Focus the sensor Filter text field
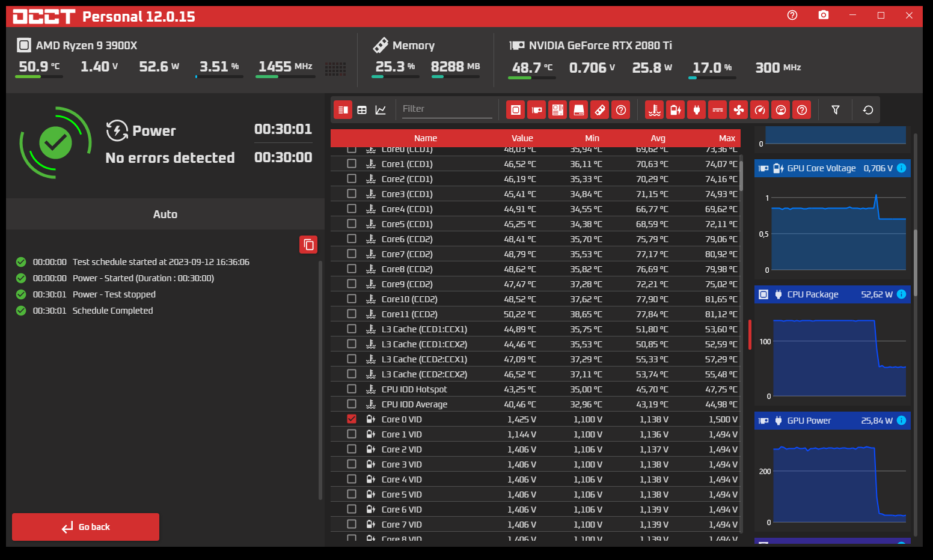This screenshot has width=933, height=560. [447, 109]
